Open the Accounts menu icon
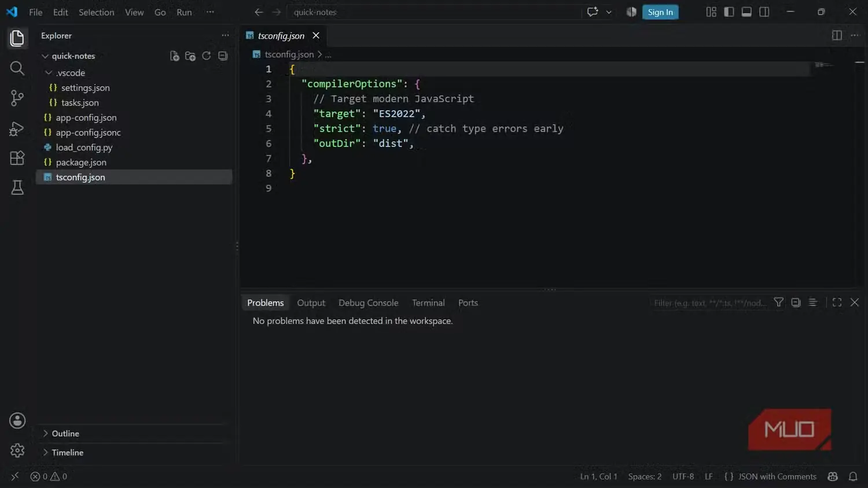 (x=17, y=420)
